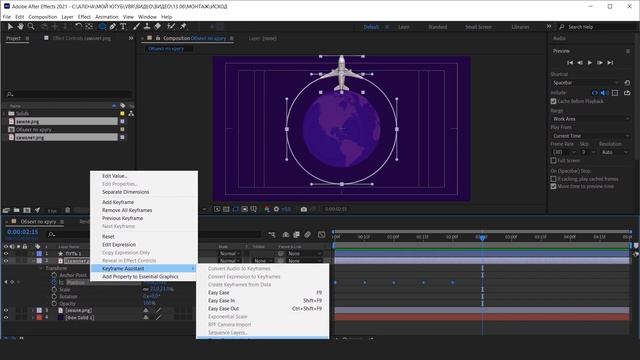640x360 pixels.
Task: Create a new folder in Project panel
Action: (x=17, y=210)
